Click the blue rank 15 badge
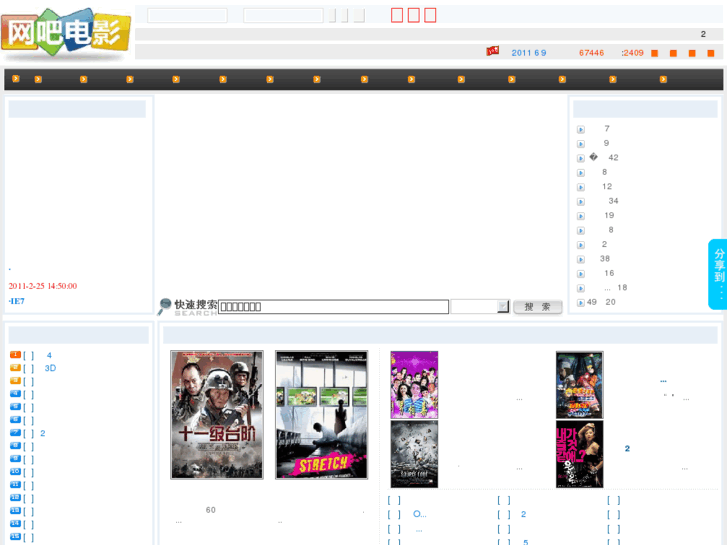The height and width of the screenshot is (545, 727). pos(15,536)
